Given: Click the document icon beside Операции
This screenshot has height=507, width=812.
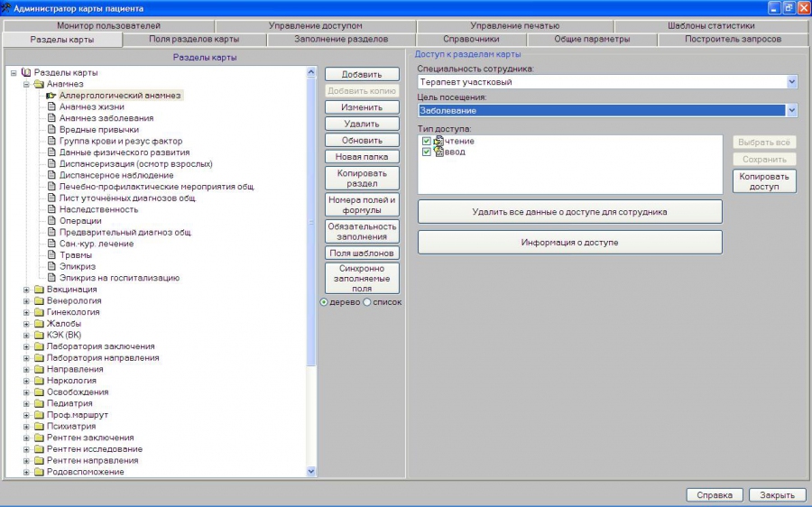Looking at the screenshot, I should click(51, 221).
